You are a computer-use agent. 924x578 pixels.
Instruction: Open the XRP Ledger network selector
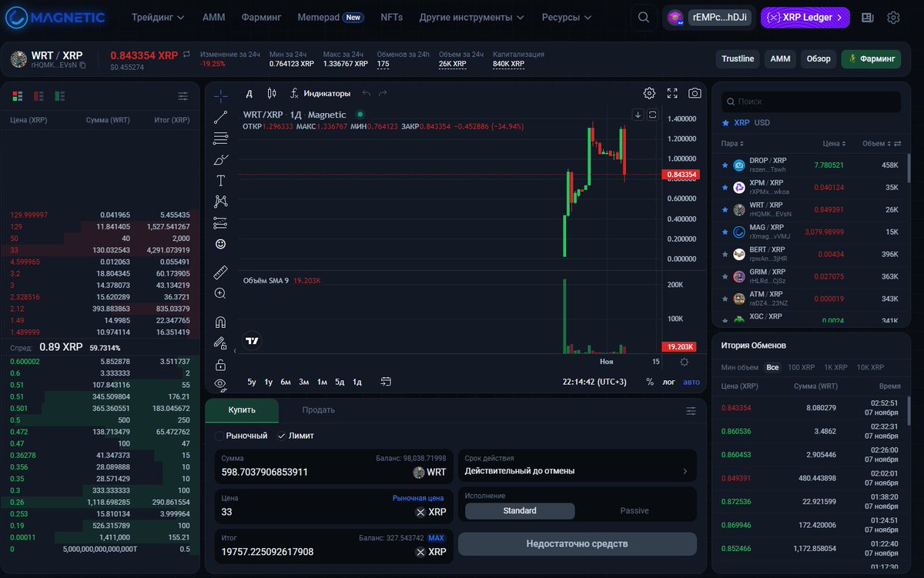click(x=805, y=17)
